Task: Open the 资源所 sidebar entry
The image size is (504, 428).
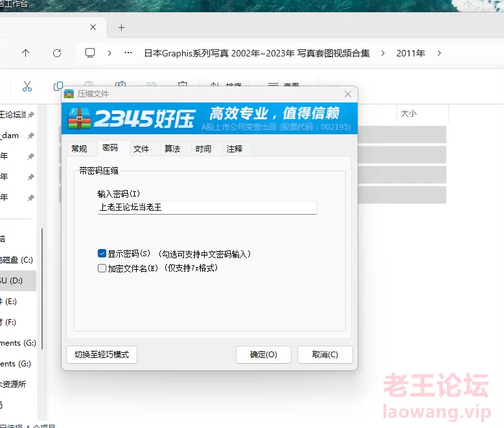Action: click(18, 385)
